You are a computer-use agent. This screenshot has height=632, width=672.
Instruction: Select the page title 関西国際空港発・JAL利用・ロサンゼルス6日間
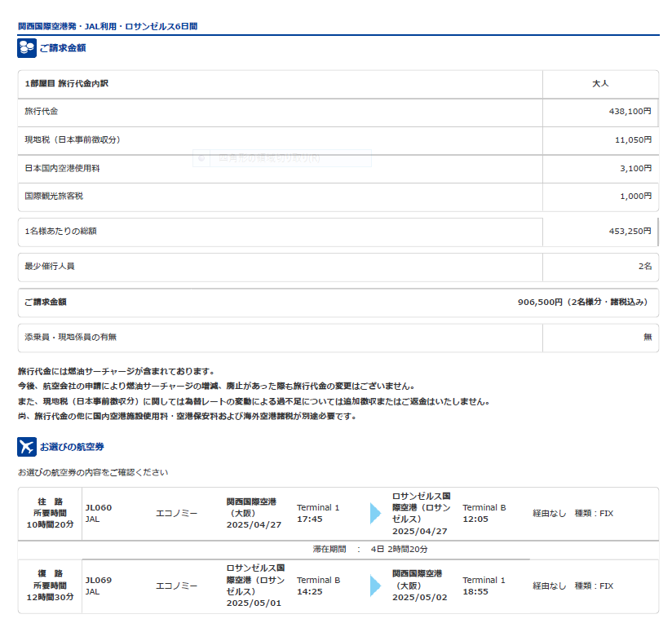[x=108, y=26]
